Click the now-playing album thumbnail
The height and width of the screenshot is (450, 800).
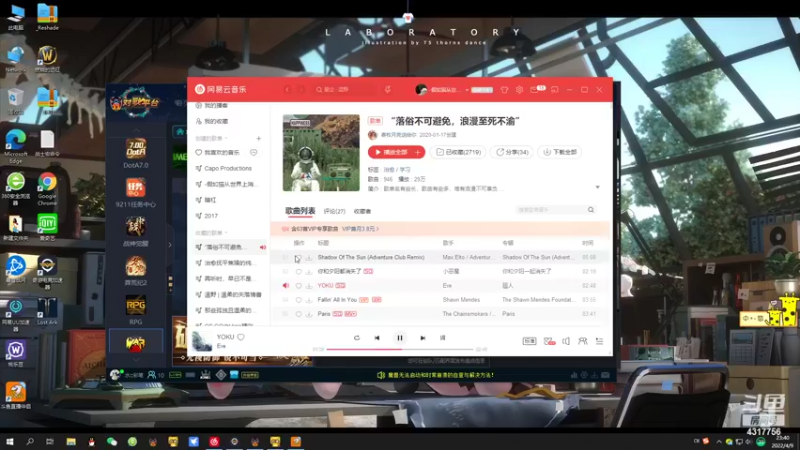pos(202,341)
